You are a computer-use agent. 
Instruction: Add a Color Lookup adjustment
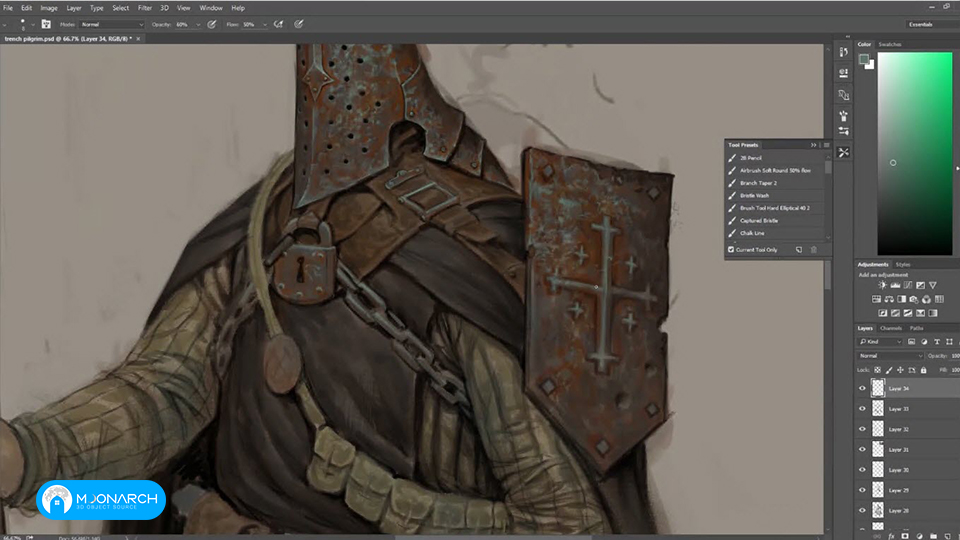(939, 299)
